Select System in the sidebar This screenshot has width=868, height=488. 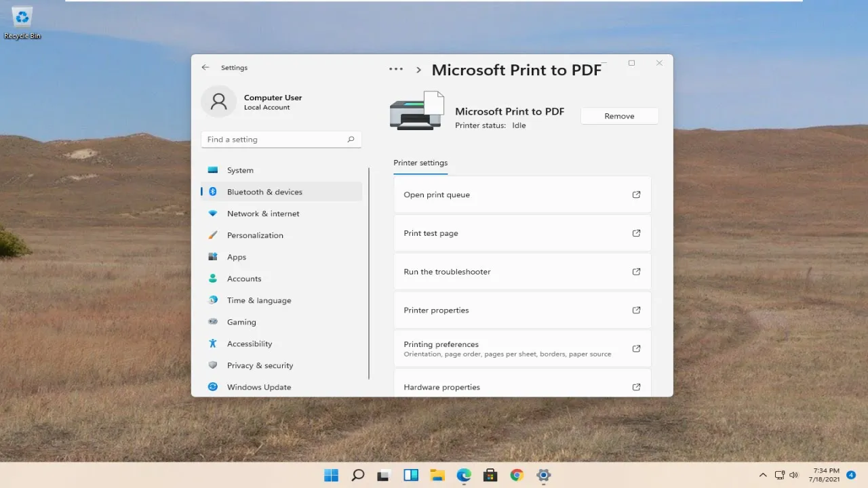(281, 170)
